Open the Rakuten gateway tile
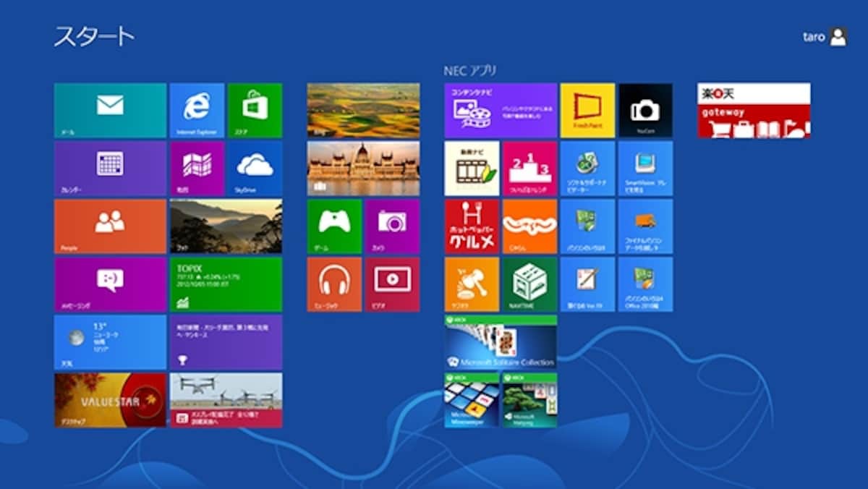Screen dimensions: 868x489 click(x=754, y=110)
